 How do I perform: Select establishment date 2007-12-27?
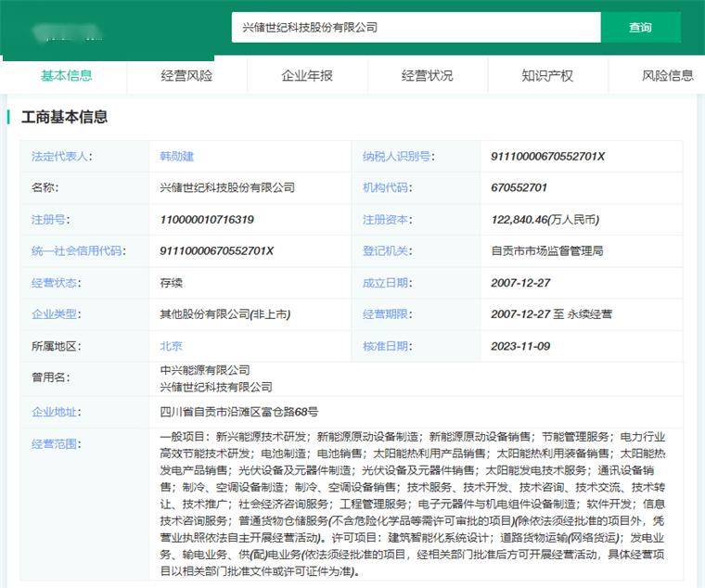coord(520,283)
